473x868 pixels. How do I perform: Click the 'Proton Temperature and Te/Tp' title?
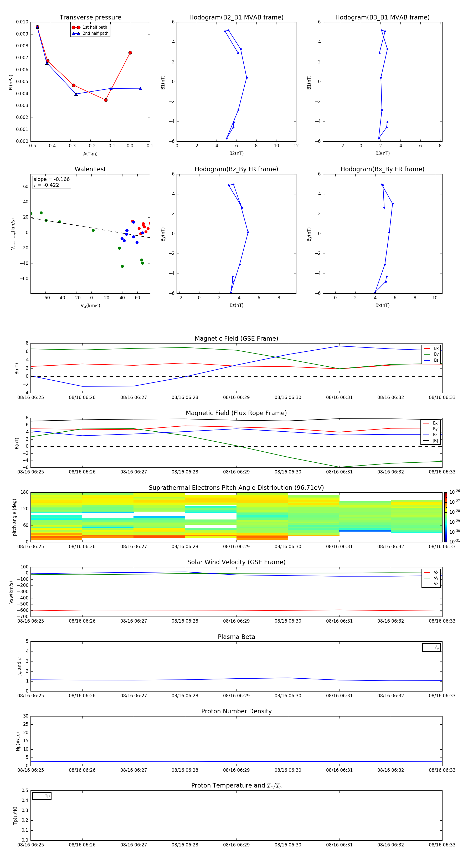pos(236,786)
